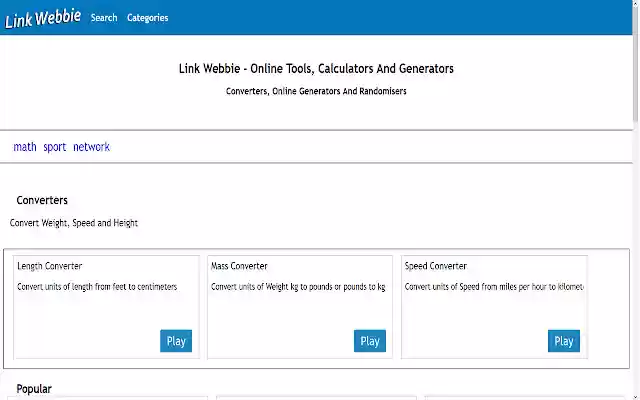Click 'Converters, Online Generators And Randomisers' subtitle
Image resolution: width=640 pixels, height=400 pixels.
(316, 91)
